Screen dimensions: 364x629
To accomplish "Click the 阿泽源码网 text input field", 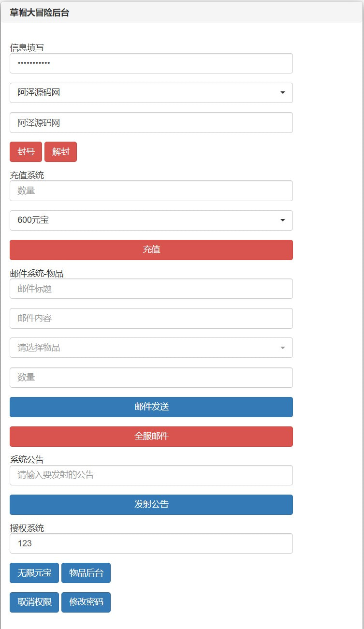I will (x=151, y=123).
